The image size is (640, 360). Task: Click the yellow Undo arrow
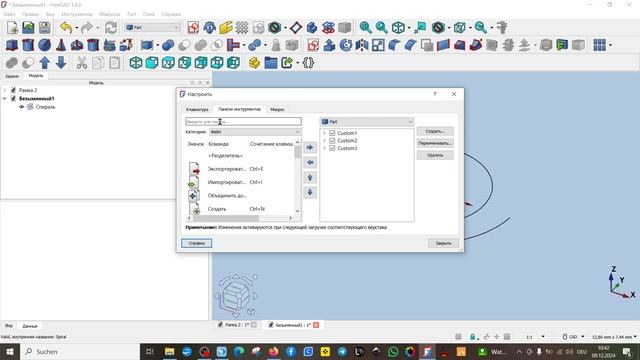(66, 27)
